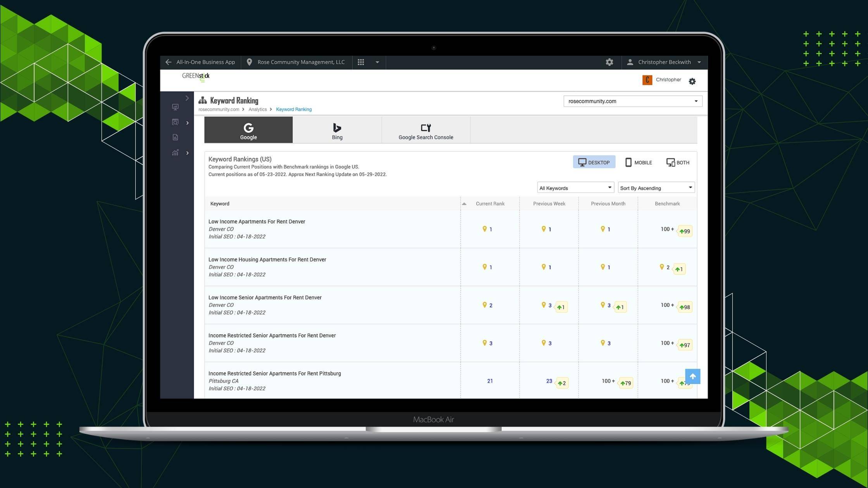Open the monitor dashboard icon in the sidebar
The height and width of the screenshot is (488, 868).
tap(175, 107)
